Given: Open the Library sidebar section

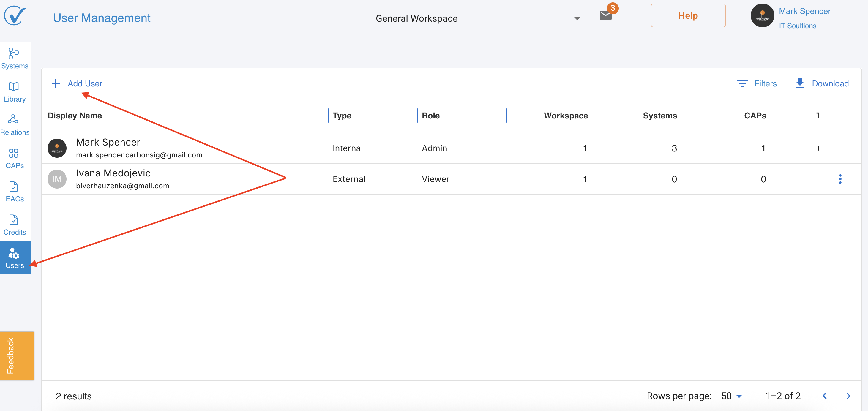Looking at the screenshot, I should [15, 92].
